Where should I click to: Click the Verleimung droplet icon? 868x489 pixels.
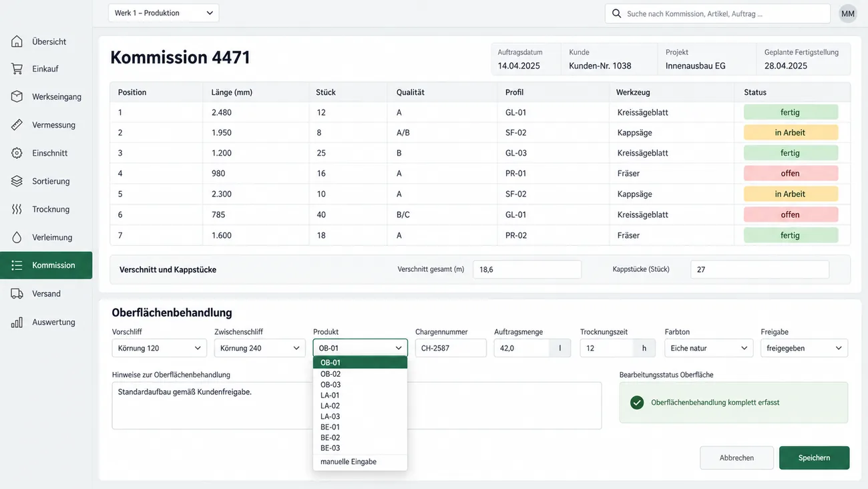point(17,237)
